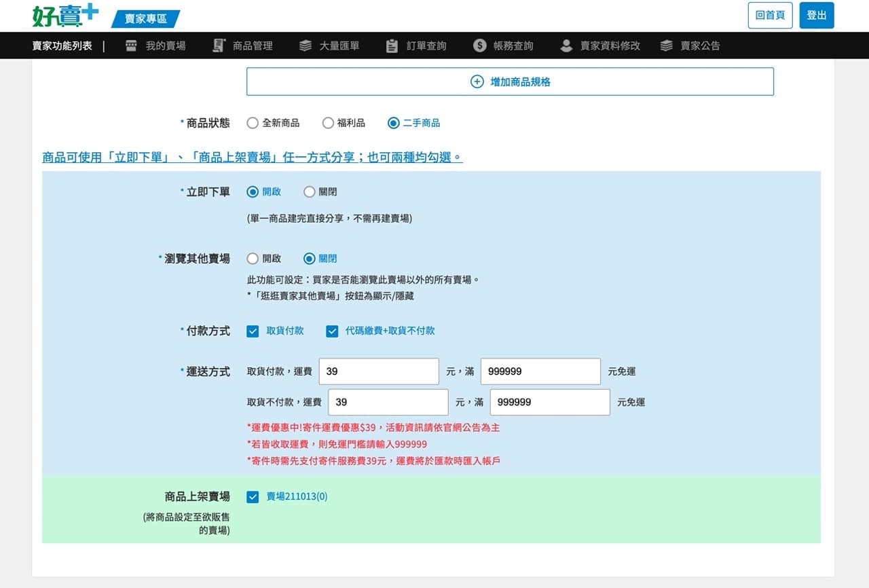Open 我的賣場 menu item
869x588 pixels.
pos(166,45)
